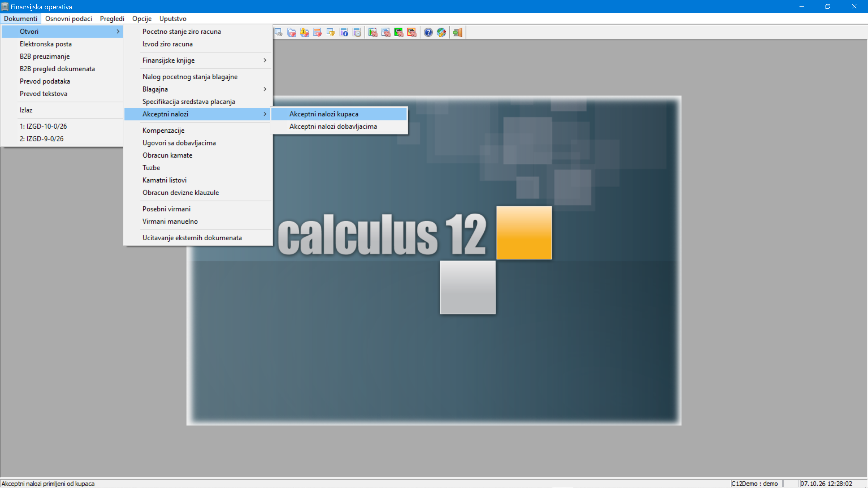Select Pocetno stanje ziro racuna
Screen dimensions: 868x488
198,31
